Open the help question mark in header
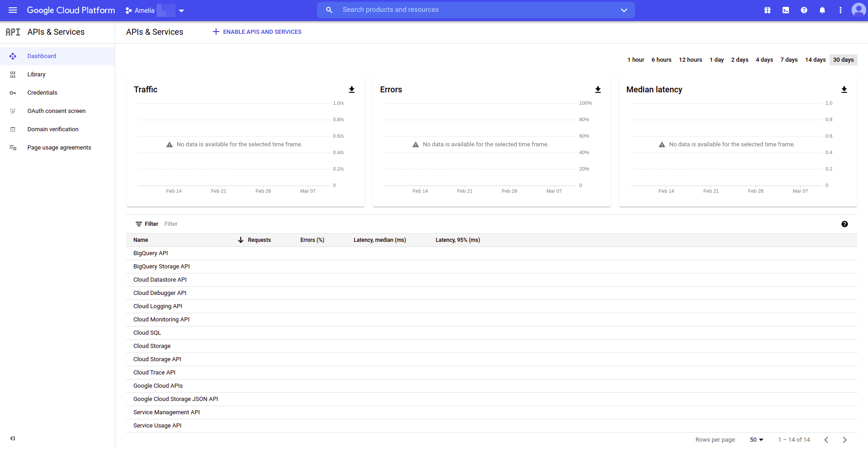The width and height of the screenshot is (868, 449). [804, 10]
